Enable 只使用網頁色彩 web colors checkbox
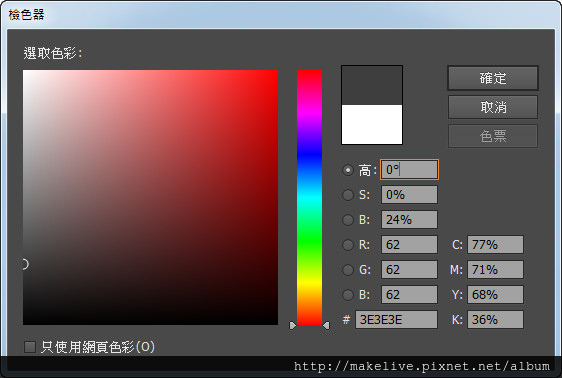This screenshot has height=378, width=562. [30, 347]
